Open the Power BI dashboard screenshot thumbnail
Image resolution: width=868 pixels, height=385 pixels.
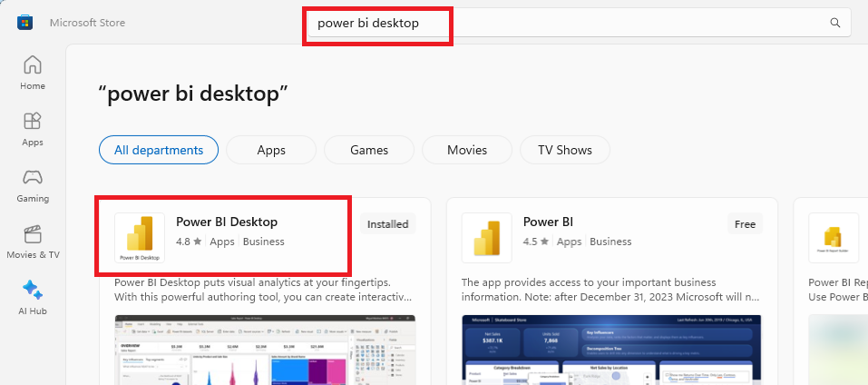611,350
